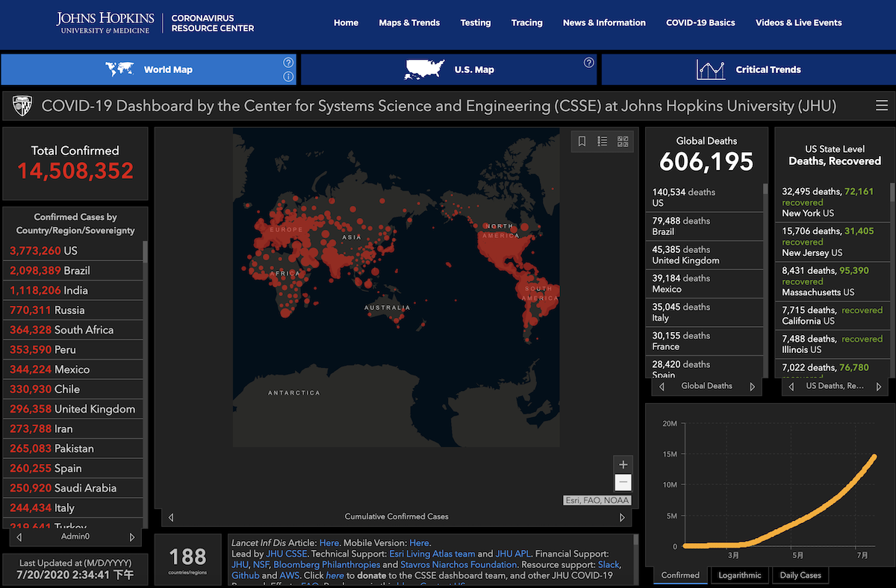Open Maps & Trends menu

pyautogui.click(x=409, y=22)
